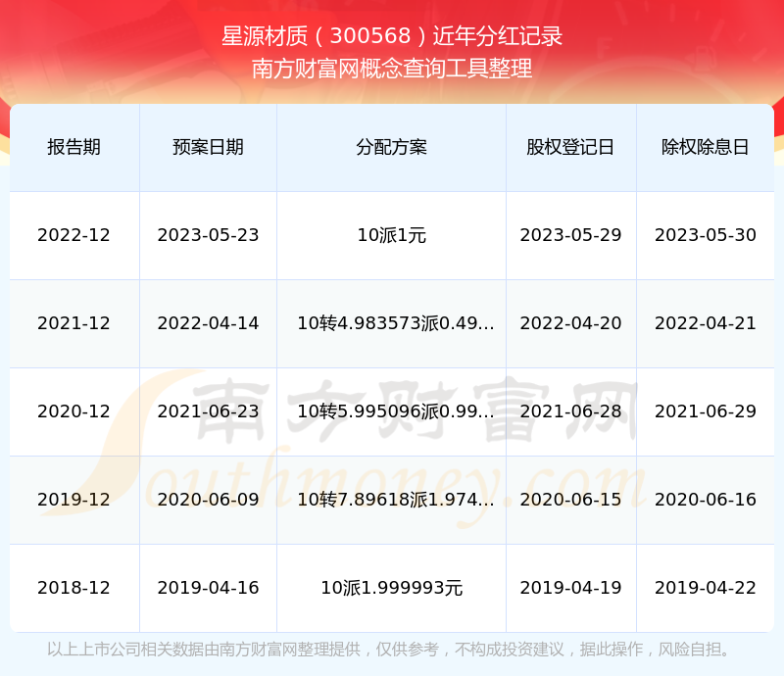Click ex-dividend date 2020-06-16
The image size is (784, 676).
tap(706, 499)
